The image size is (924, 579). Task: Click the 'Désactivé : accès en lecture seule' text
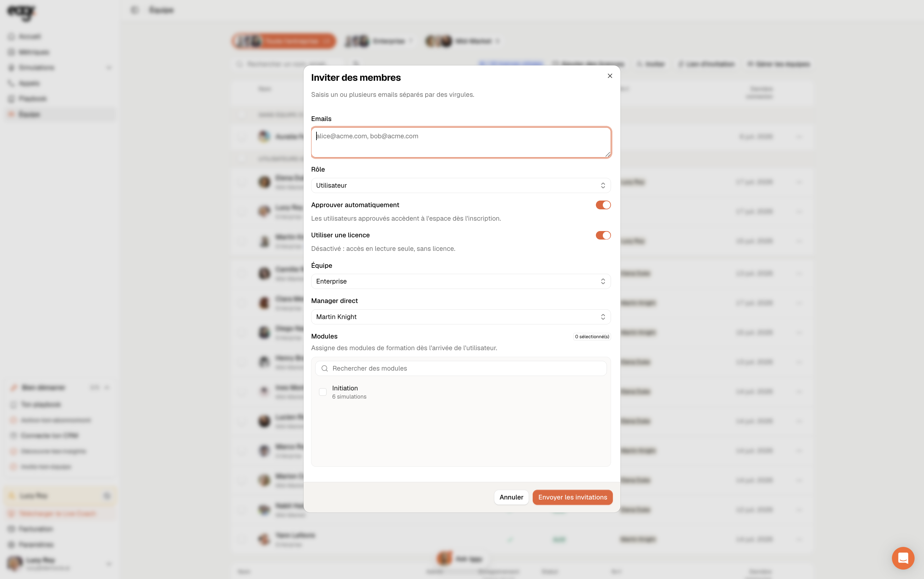pos(383,249)
